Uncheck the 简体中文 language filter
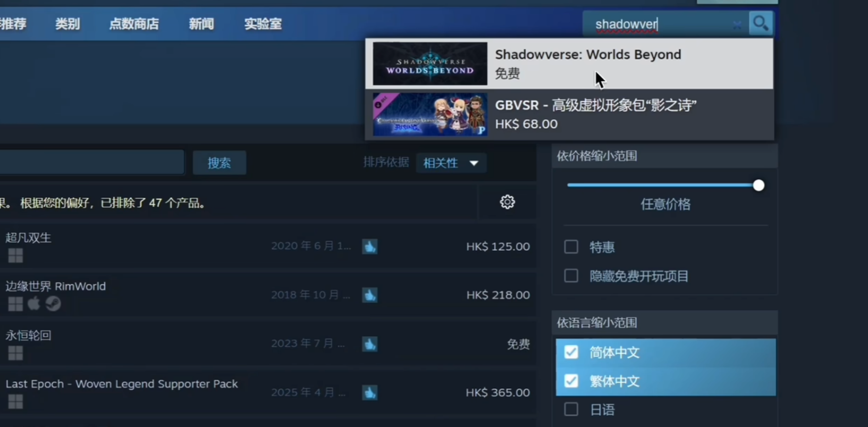Viewport: 868px width, 427px height. [x=571, y=352]
